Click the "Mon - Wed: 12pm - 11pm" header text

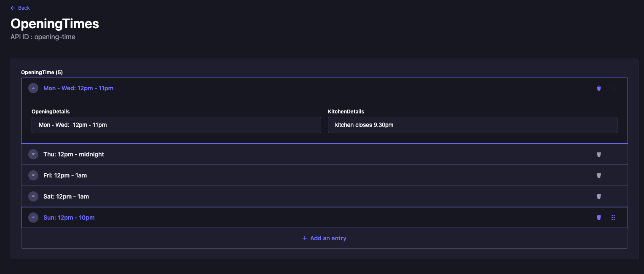(78, 88)
